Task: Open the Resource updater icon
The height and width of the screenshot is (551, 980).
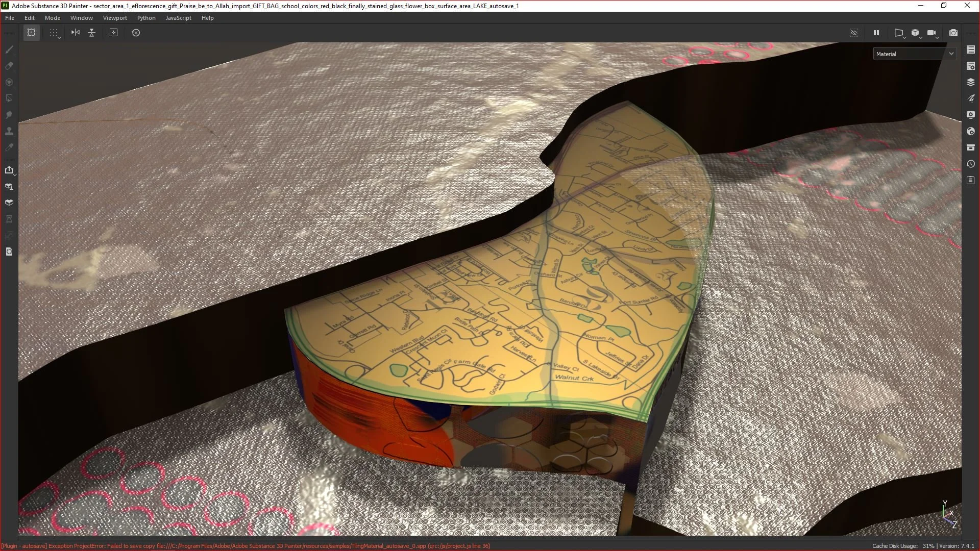Action: tap(9, 252)
